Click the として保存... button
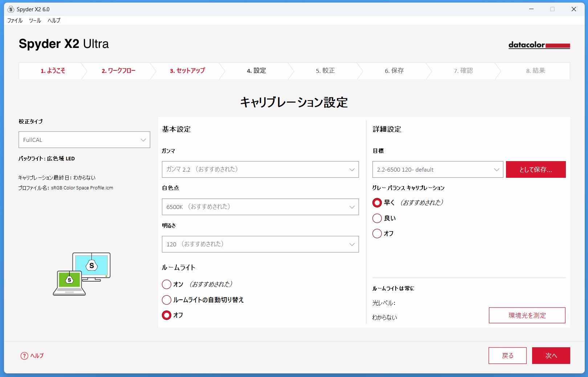 pyautogui.click(x=536, y=169)
